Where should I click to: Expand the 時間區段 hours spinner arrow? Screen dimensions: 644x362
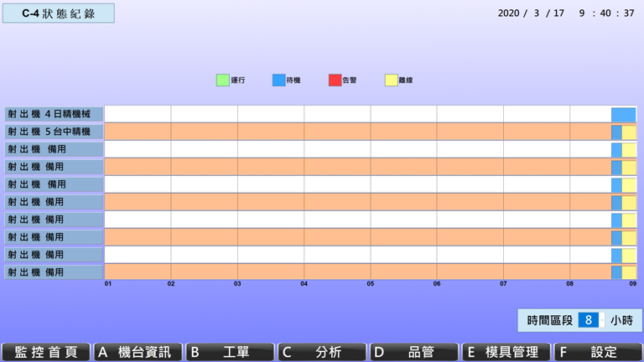pyautogui.click(x=602, y=320)
